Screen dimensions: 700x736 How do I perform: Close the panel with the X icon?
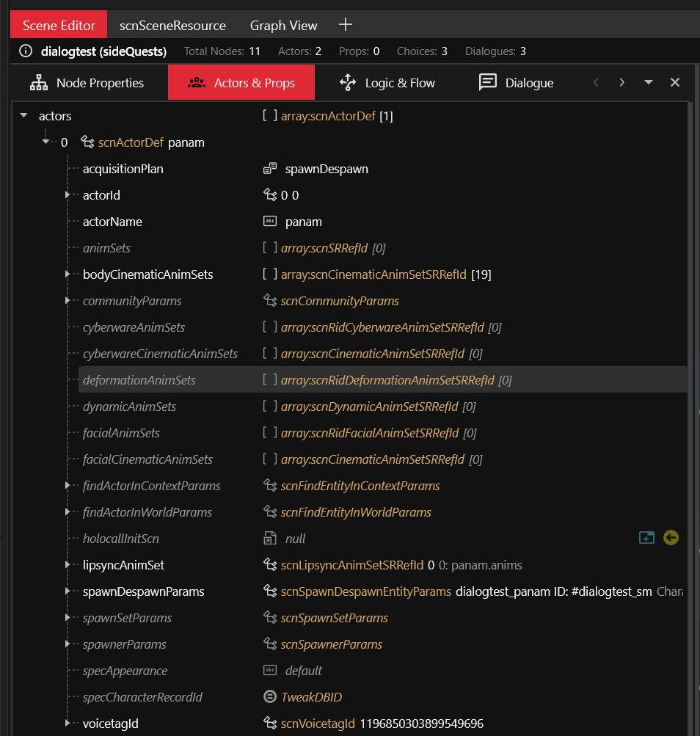(x=675, y=82)
